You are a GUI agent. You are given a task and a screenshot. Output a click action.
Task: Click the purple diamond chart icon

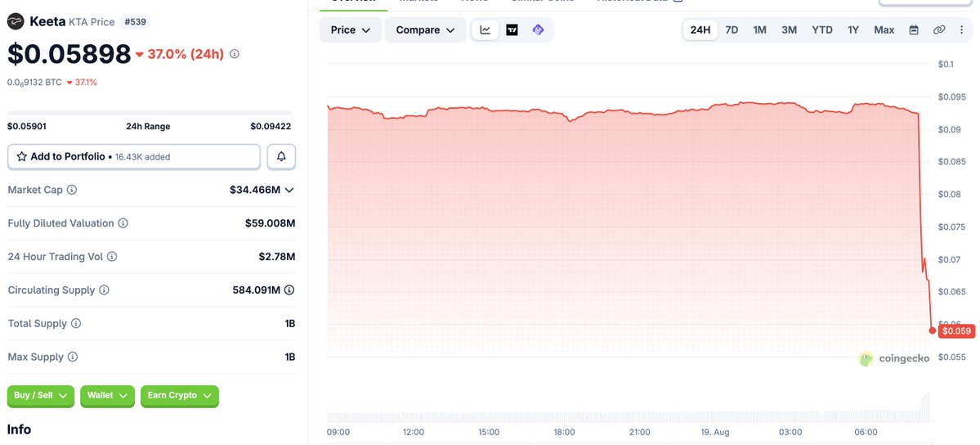tap(538, 30)
